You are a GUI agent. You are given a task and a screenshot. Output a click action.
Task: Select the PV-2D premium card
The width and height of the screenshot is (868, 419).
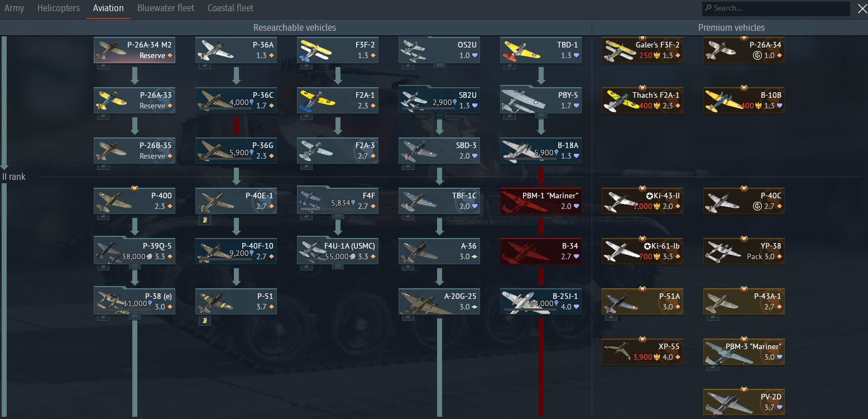tap(744, 402)
